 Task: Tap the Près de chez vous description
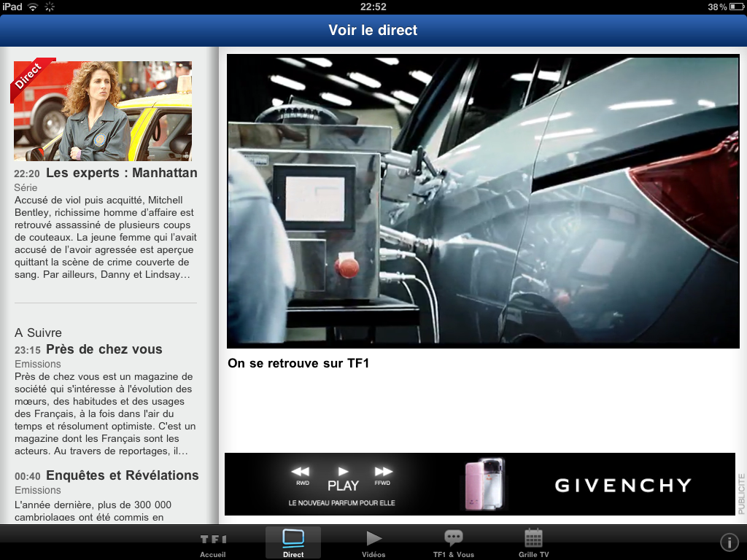click(x=105, y=414)
